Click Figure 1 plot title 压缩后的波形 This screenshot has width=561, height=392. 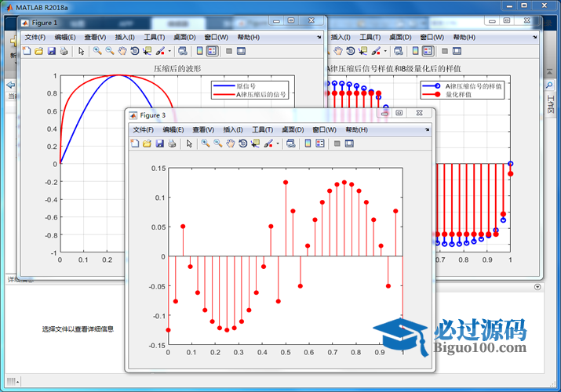tap(177, 68)
